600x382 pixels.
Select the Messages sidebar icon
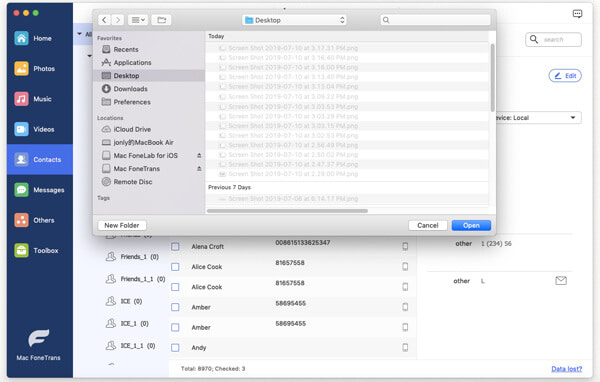pos(21,190)
